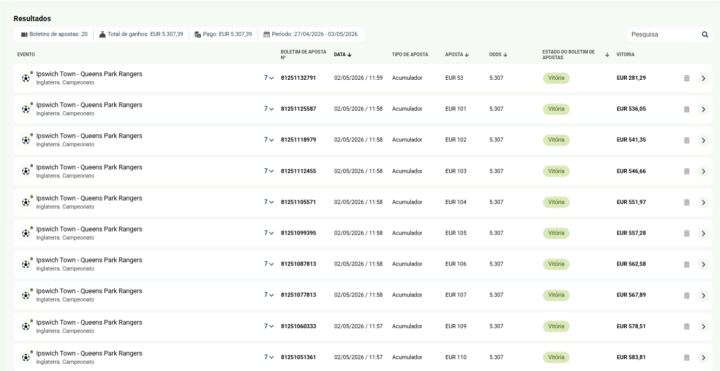The image size is (720, 371).
Task: Delete the slip with win EUR 557,28
Action: pos(686,233)
